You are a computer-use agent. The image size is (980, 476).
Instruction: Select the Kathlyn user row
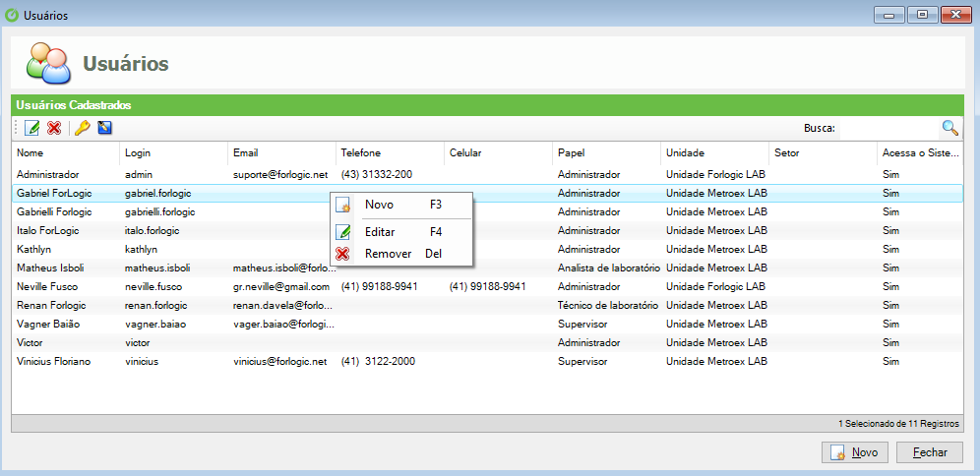point(487,249)
